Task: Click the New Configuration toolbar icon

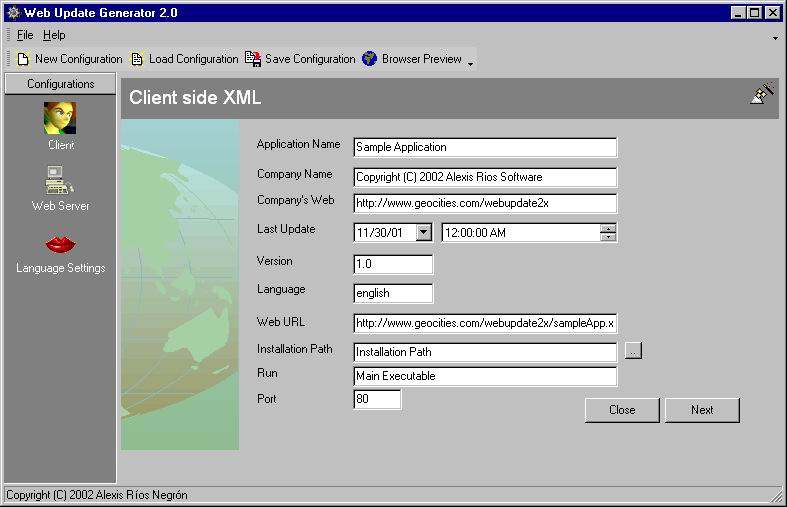Action: point(24,59)
